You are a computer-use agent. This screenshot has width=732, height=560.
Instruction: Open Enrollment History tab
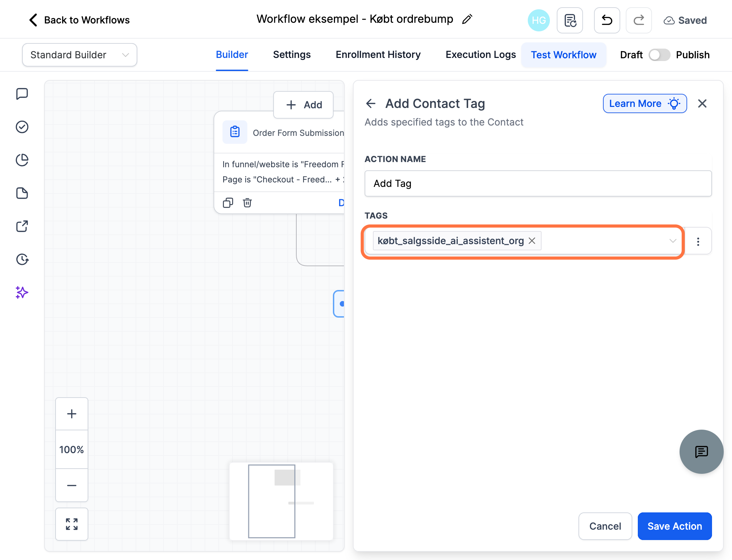(378, 55)
